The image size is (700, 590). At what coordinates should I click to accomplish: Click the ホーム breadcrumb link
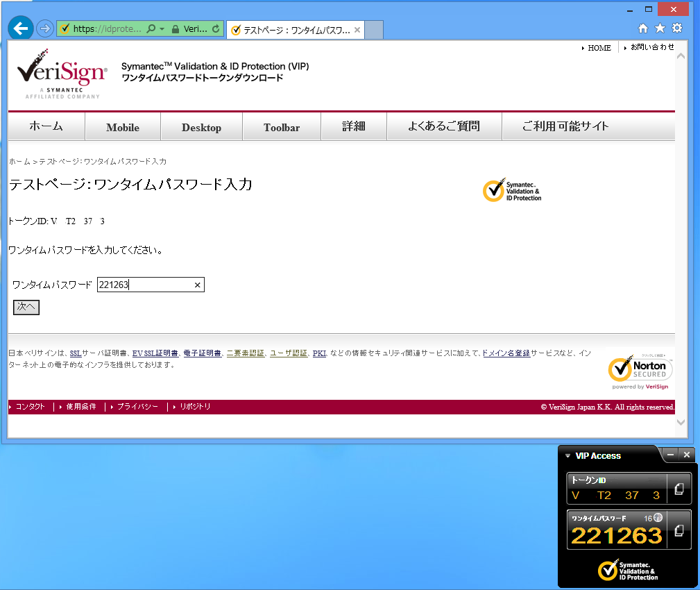coord(19,162)
